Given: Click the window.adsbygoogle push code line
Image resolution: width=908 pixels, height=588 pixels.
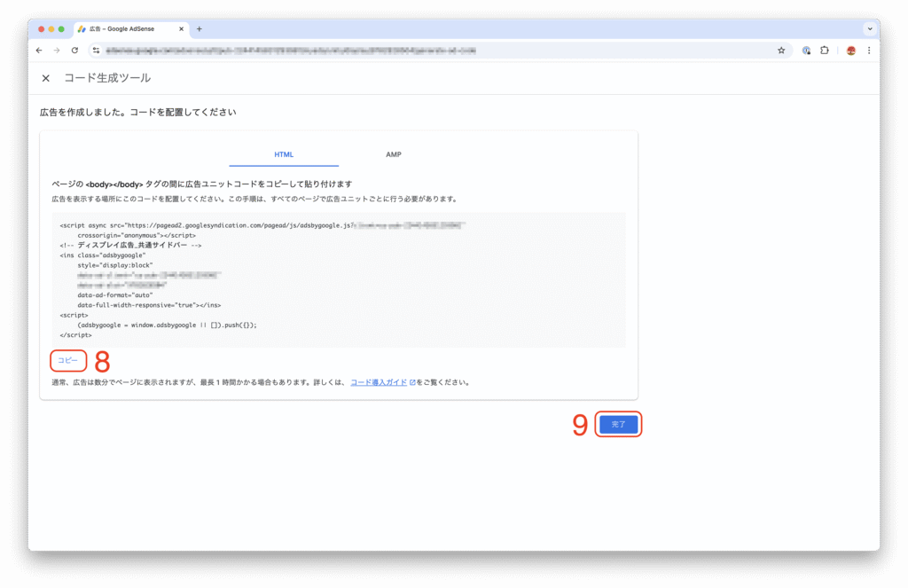Looking at the screenshot, I should 167,325.
